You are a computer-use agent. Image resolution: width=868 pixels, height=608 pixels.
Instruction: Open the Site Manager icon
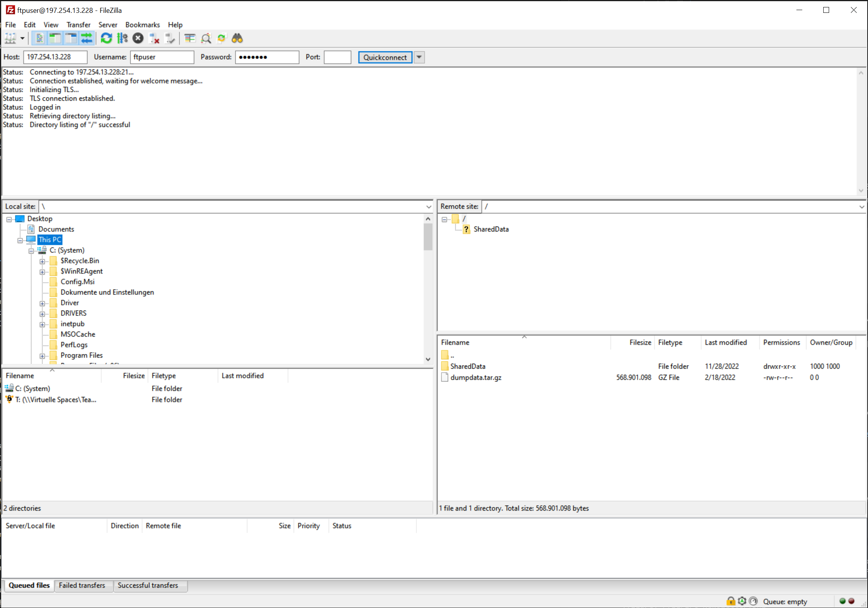[10, 39]
